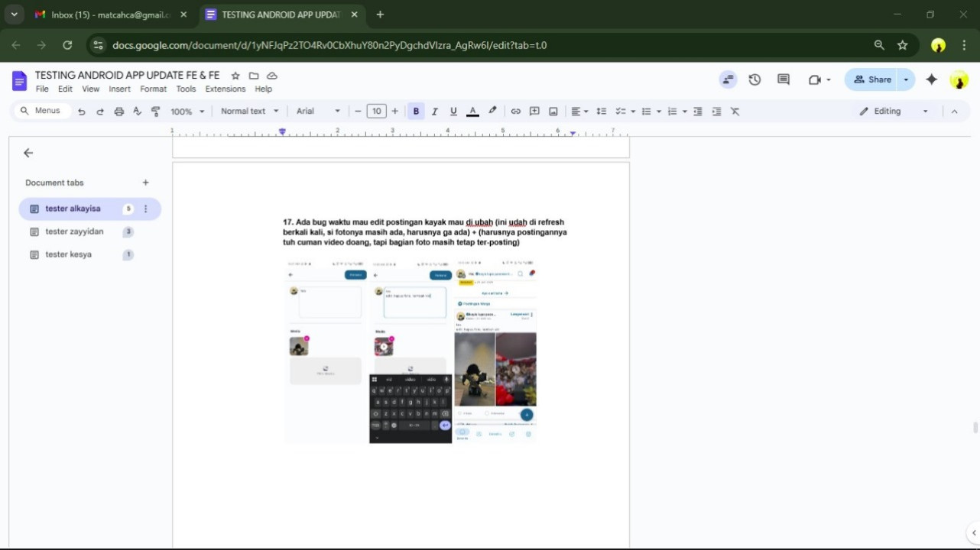Insert a link with the link icon
Screen dimensions: 980x550
516,112
